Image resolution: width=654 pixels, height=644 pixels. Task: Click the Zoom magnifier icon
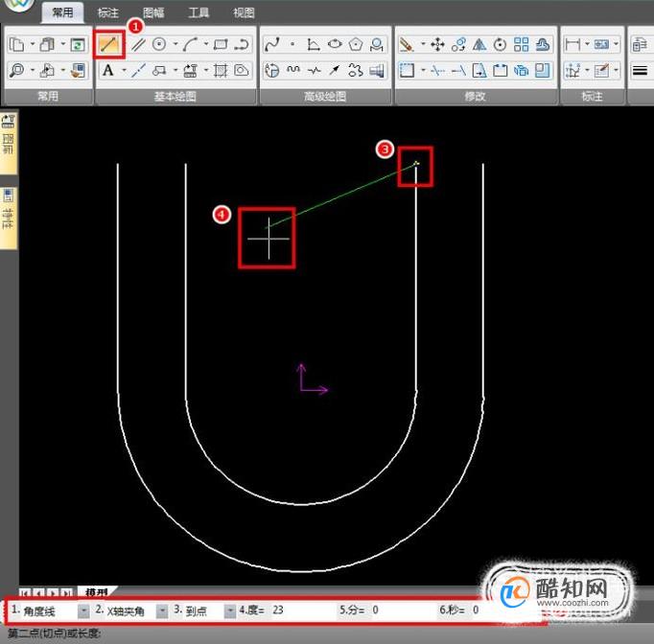16,71
